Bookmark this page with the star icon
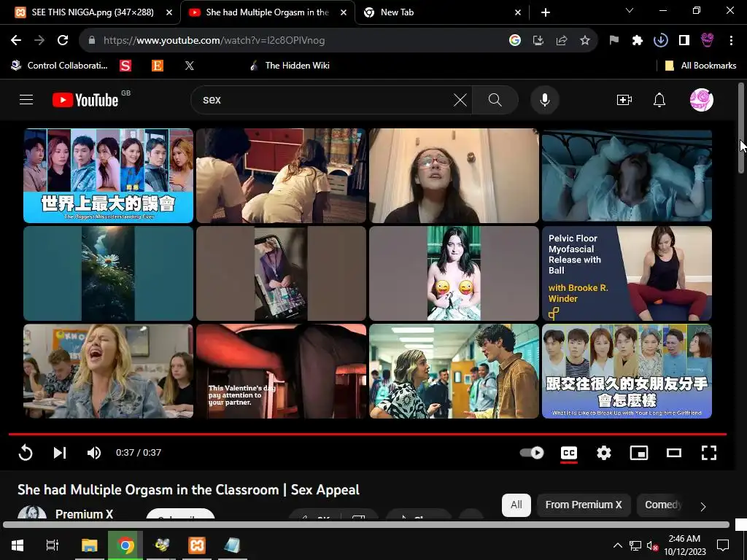 [x=585, y=41]
